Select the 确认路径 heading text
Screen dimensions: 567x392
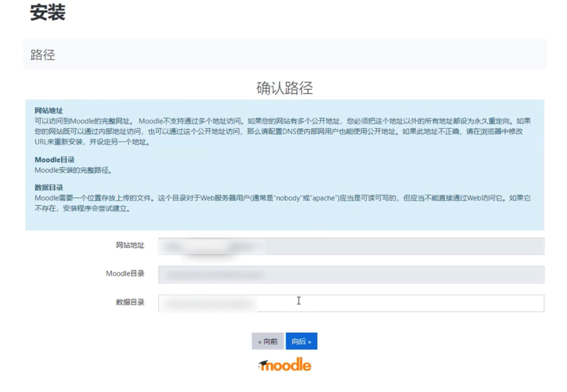pos(285,88)
